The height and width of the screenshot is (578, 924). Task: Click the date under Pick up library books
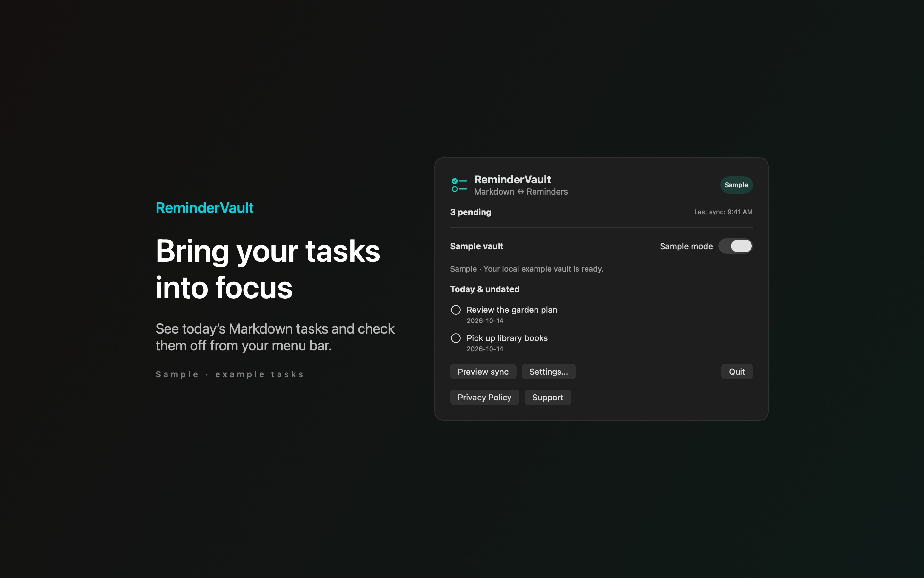tap(485, 349)
